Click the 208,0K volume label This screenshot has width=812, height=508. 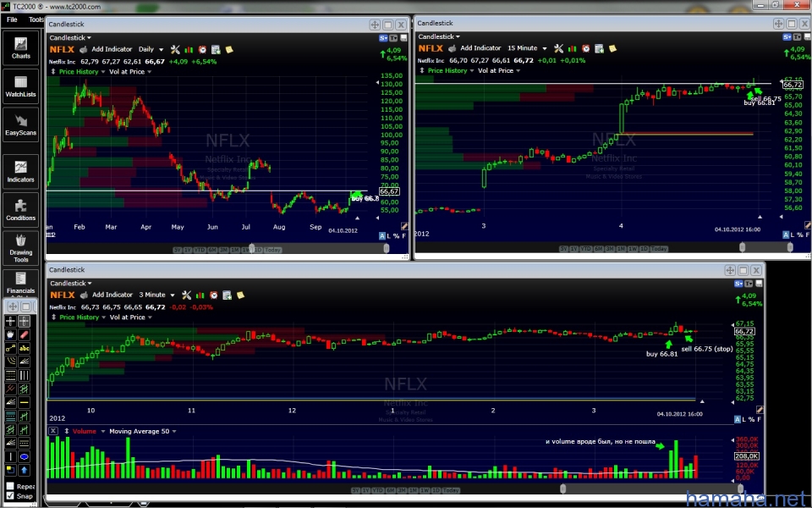tap(747, 456)
